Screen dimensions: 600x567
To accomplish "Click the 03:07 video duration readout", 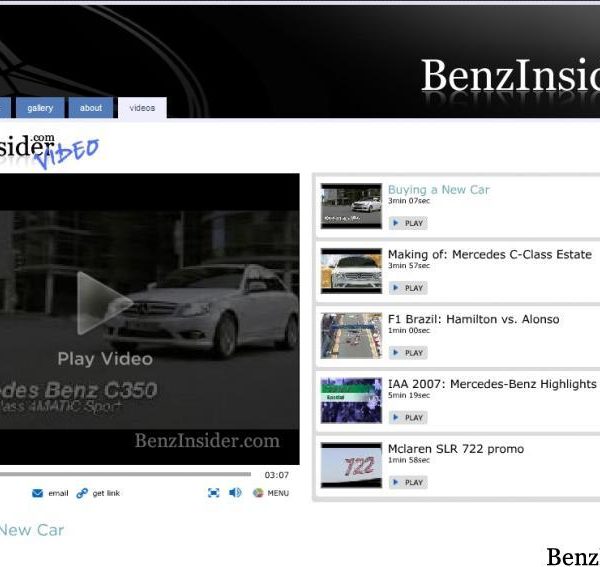I will coord(277,475).
